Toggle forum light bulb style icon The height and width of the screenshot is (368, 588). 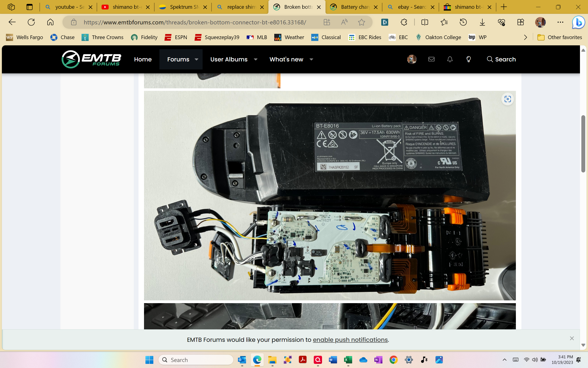(469, 59)
